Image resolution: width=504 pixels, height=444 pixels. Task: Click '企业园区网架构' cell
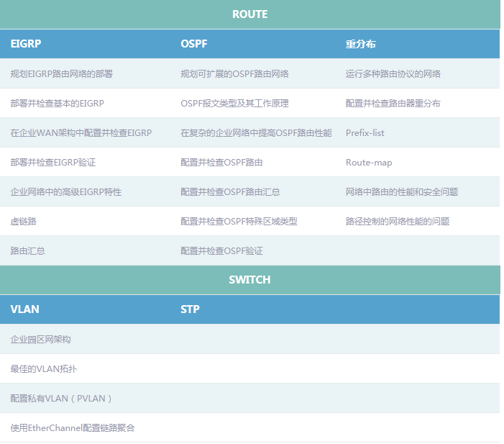(40, 340)
